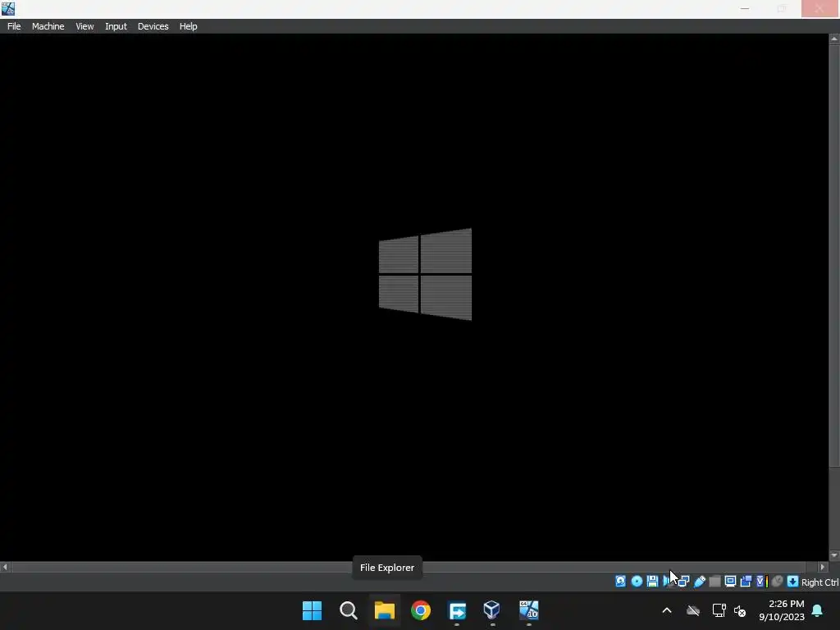Click the Windows logo in the VM screen
This screenshot has height=630, width=840.
pyautogui.click(x=426, y=274)
